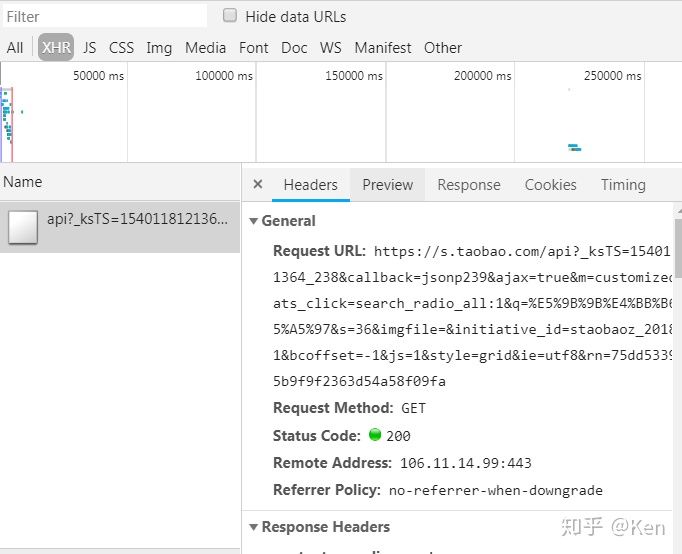The image size is (682, 554).
Task: Filter requests by Font
Action: 254,47
